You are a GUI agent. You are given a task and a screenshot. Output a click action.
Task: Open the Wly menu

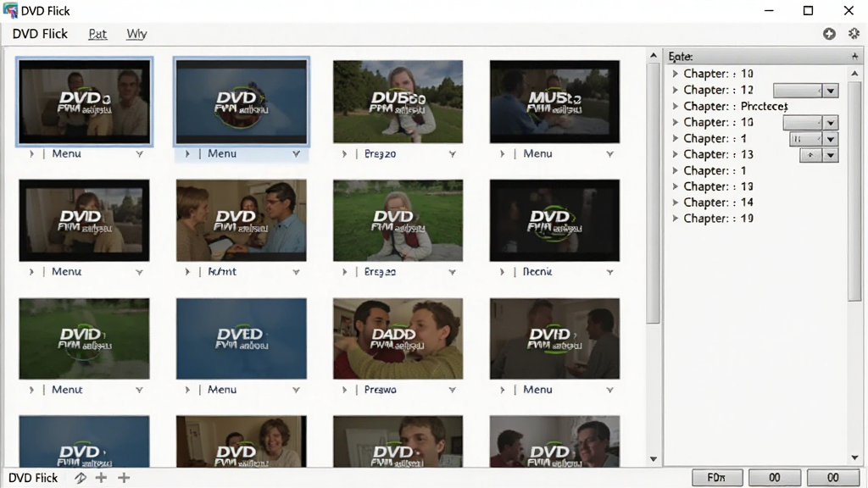pos(136,34)
